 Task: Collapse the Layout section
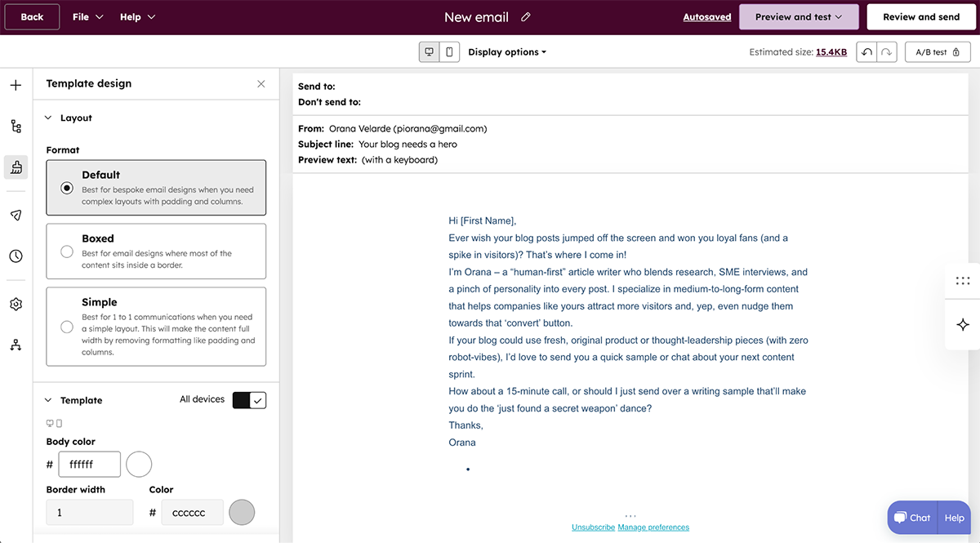pos(47,118)
